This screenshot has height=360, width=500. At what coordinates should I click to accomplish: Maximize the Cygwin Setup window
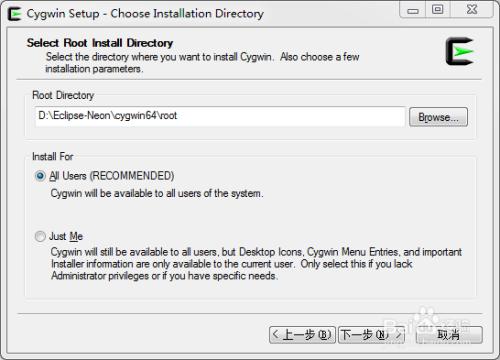click(438, 10)
